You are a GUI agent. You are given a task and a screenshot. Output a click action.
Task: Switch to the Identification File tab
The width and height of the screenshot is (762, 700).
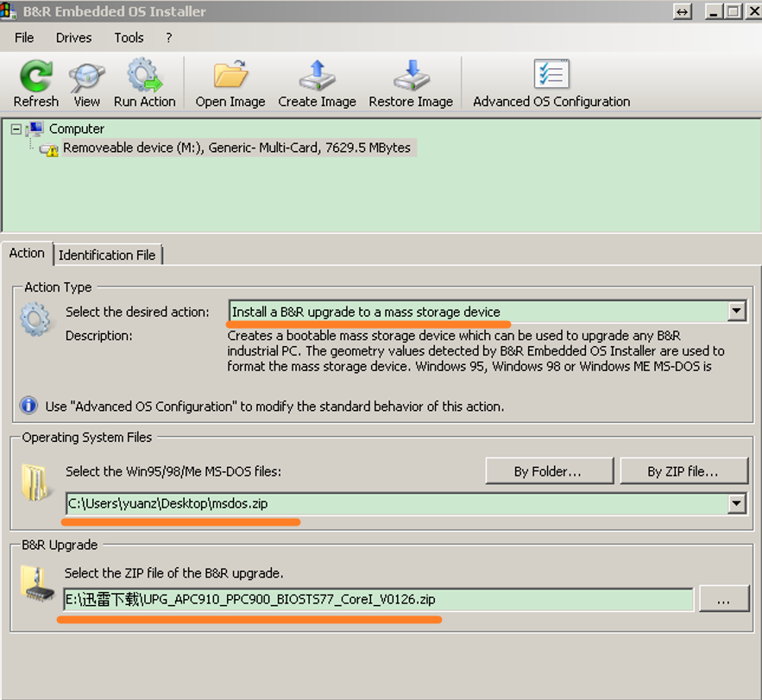coord(107,255)
